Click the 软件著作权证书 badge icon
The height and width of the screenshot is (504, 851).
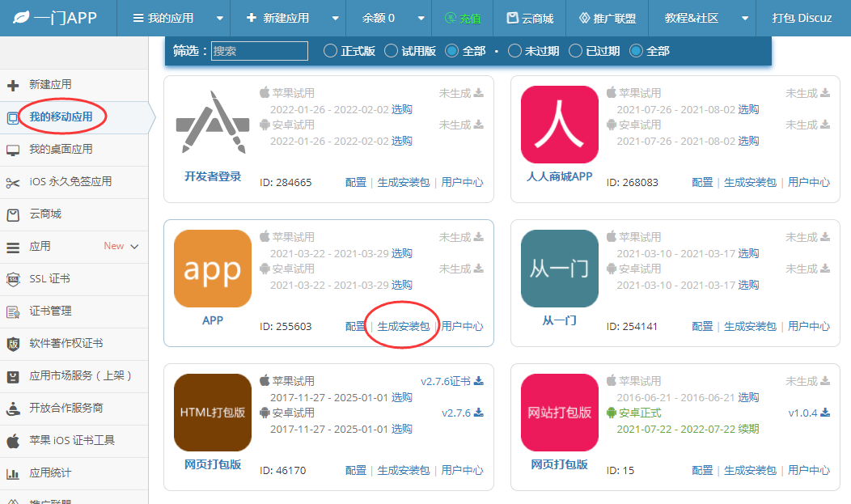tap(12, 344)
